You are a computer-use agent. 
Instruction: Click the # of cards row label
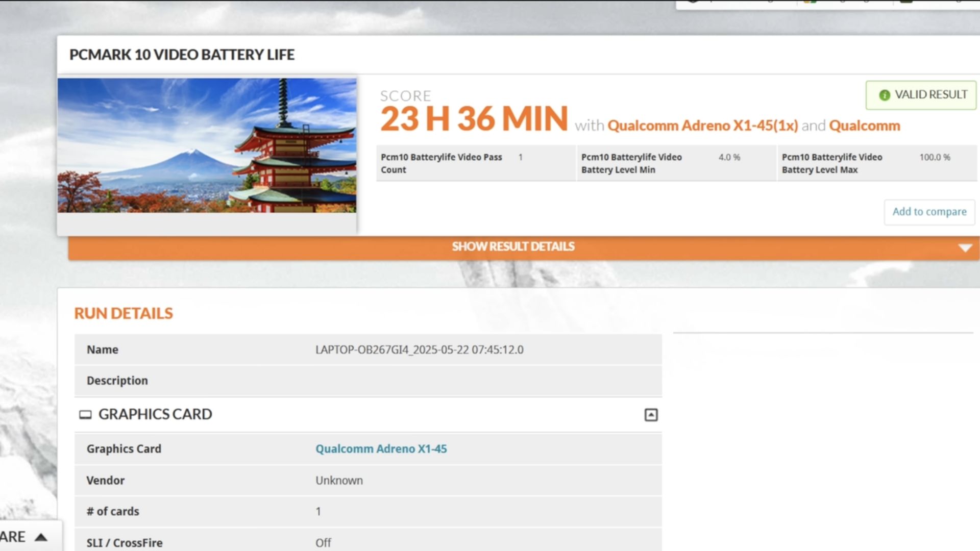pos(113,511)
